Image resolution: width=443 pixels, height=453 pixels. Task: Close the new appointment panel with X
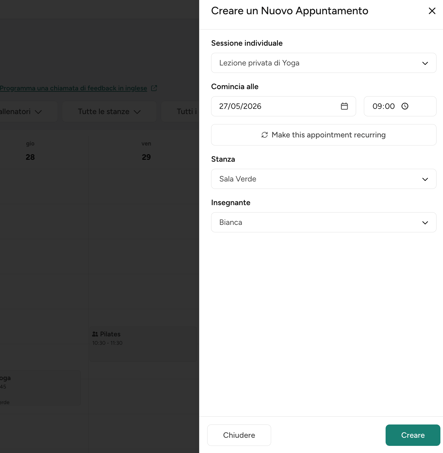[x=432, y=11]
